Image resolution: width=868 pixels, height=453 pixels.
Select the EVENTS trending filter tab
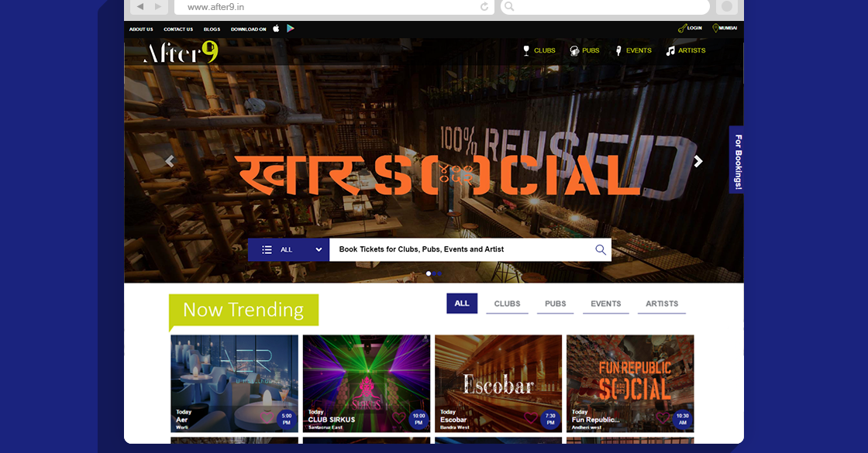pyautogui.click(x=605, y=304)
